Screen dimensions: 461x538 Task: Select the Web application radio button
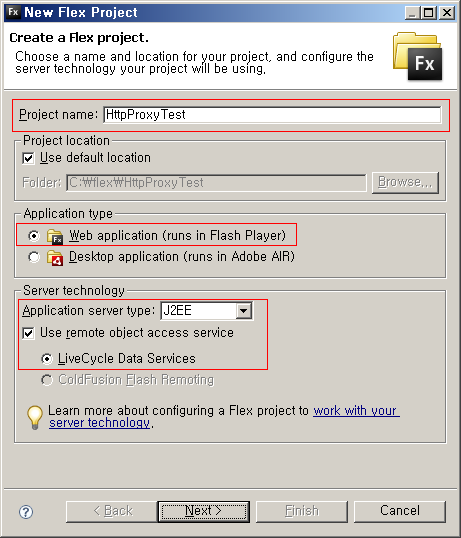(34, 236)
